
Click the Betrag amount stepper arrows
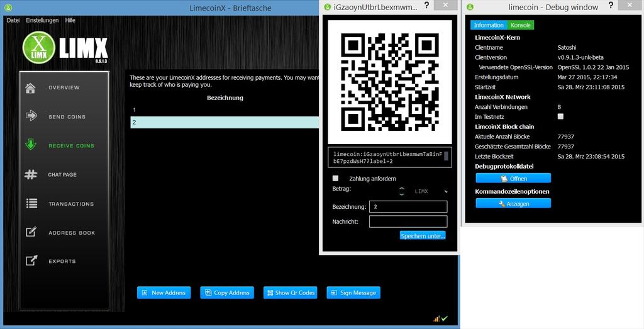(x=402, y=191)
